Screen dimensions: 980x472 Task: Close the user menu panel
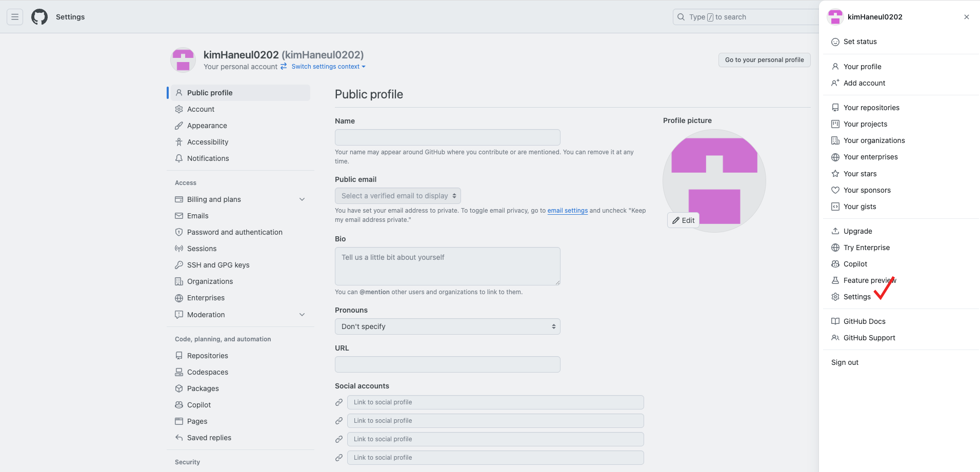pyautogui.click(x=967, y=17)
